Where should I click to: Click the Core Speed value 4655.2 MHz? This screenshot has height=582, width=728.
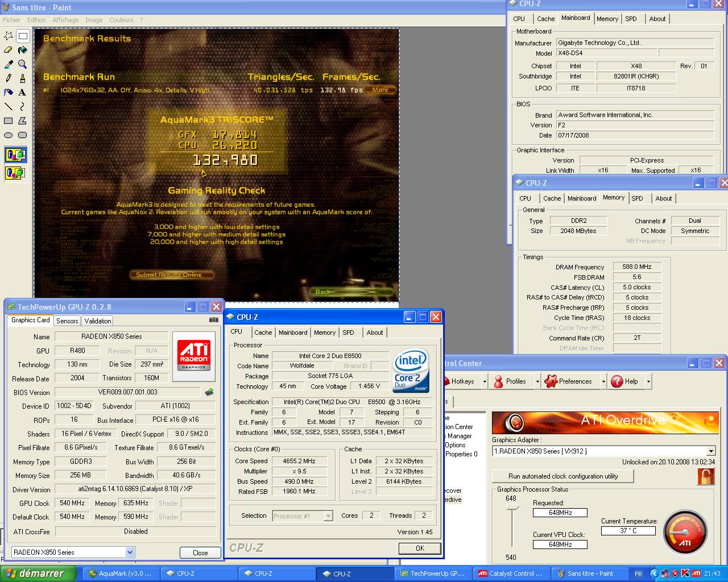299,461
